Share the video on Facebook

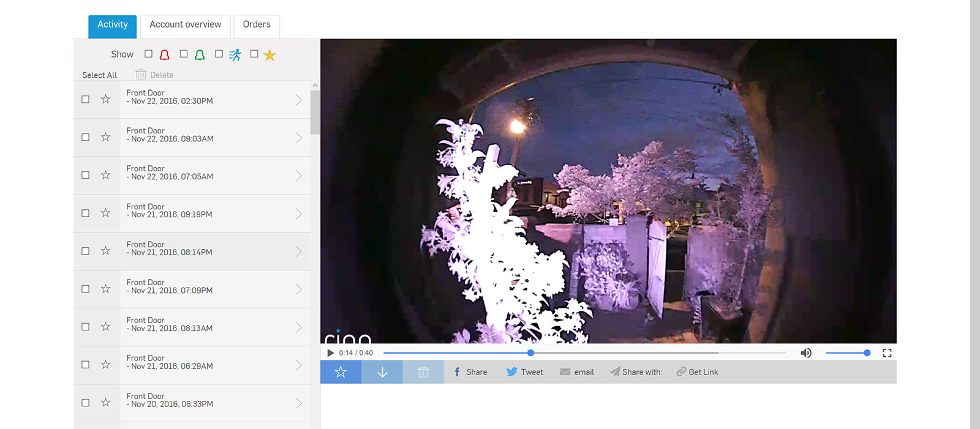[470, 372]
